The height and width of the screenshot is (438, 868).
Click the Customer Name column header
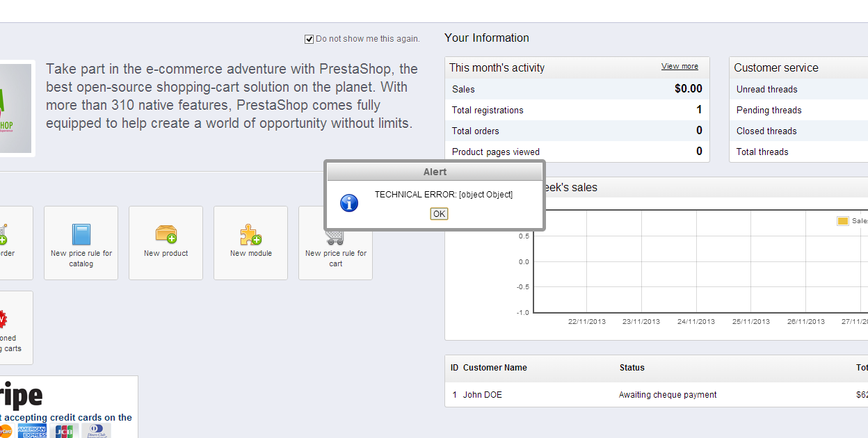point(495,368)
